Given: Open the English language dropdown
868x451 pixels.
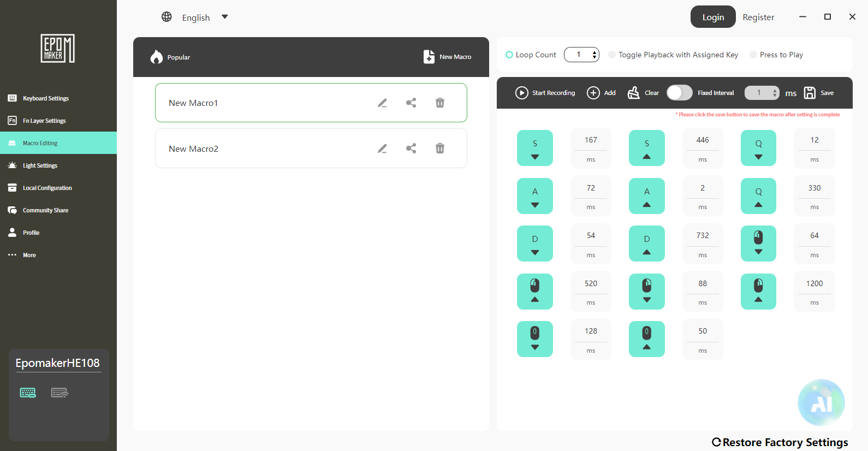Looking at the screenshot, I should (x=195, y=17).
